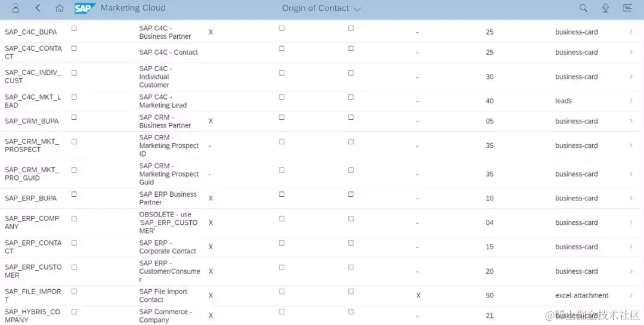
Task: Select the SAP_HYBRIS_COMPANY ID cell
Action: coord(32,315)
